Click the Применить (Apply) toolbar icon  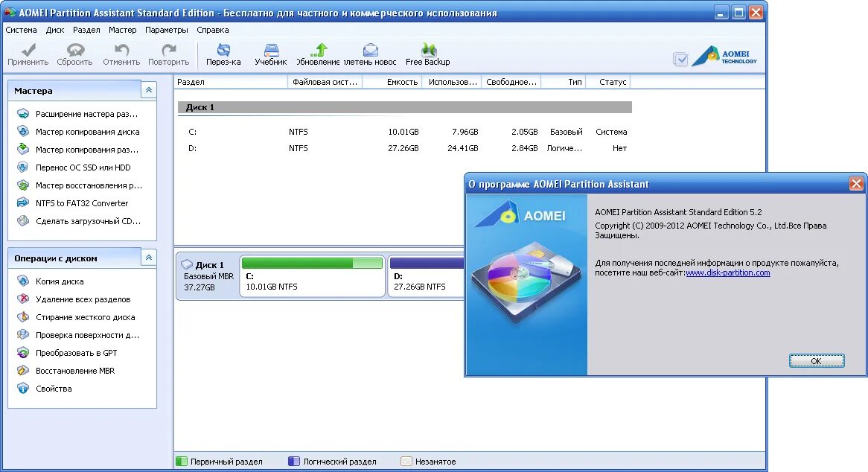28,51
